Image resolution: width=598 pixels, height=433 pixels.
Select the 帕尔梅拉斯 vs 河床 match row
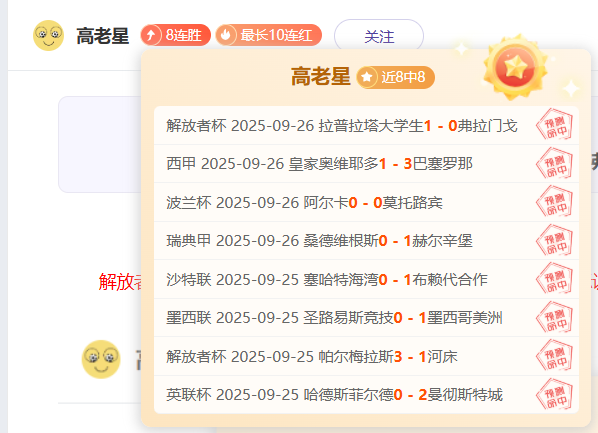pyautogui.click(x=366, y=357)
